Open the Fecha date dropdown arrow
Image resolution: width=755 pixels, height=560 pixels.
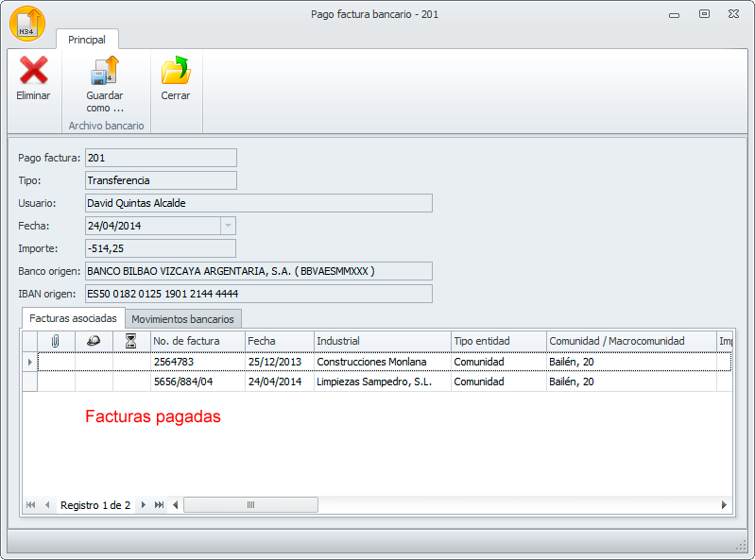228,226
